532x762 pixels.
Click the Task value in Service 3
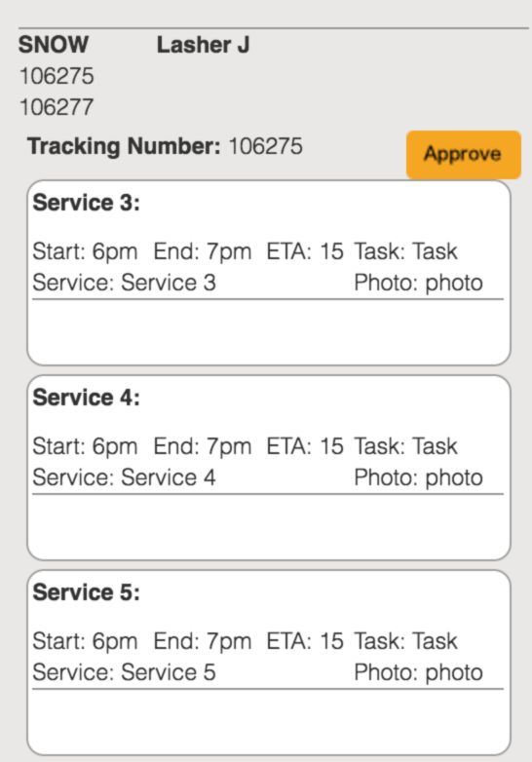coord(436,251)
